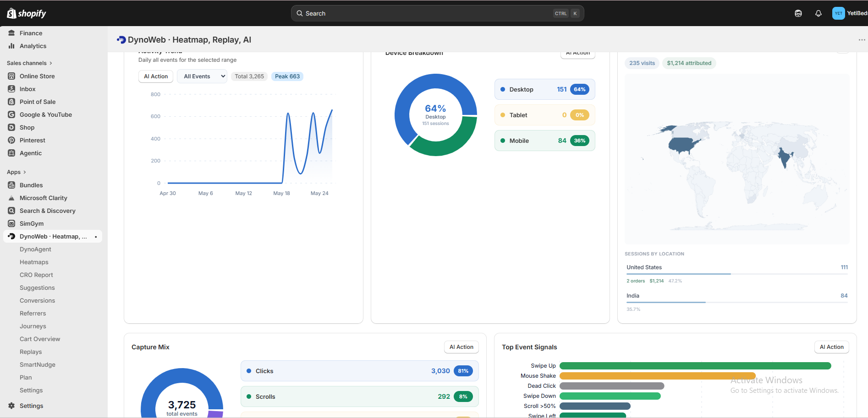The image size is (868, 418).
Task: Click the India session bar
Action: click(737, 302)
